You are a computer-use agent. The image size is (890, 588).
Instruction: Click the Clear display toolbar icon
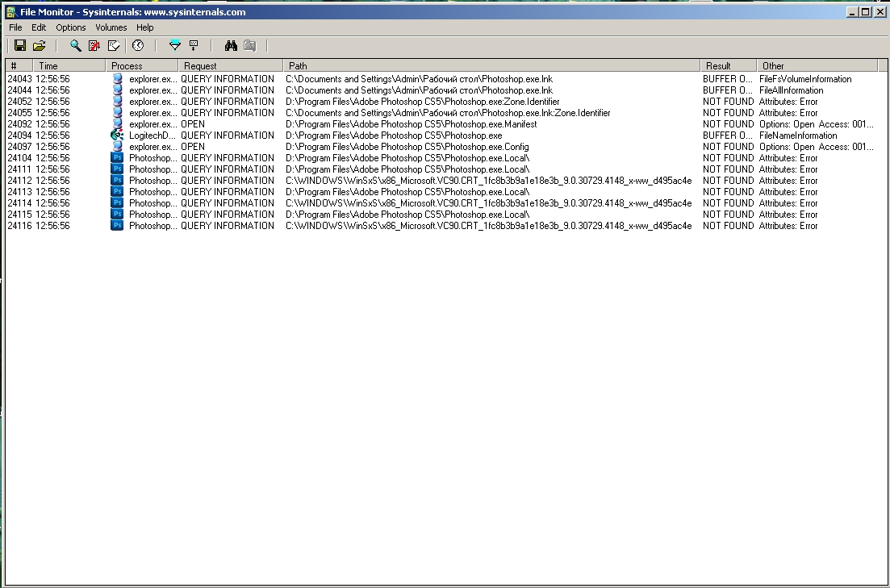[114, 45]
